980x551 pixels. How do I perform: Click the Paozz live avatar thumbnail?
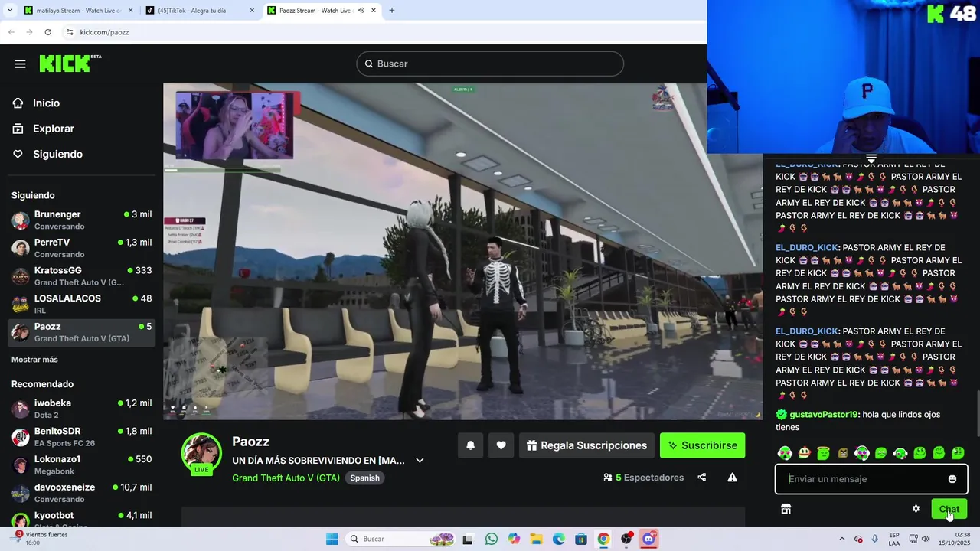coord(201,454)
